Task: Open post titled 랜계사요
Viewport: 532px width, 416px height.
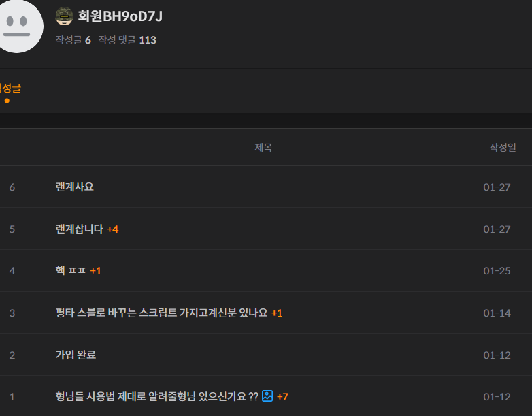Action: point(74,187)
